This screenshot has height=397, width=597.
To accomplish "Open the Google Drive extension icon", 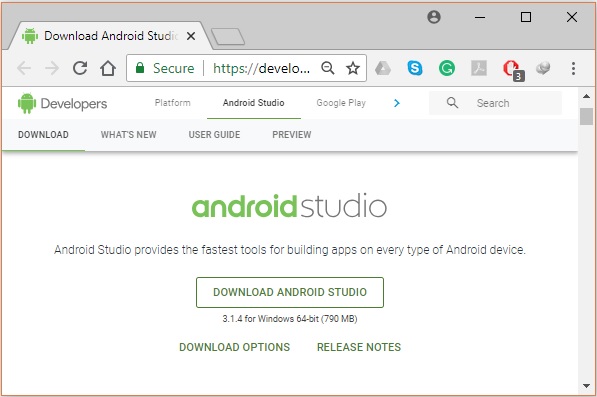I will click(383, 69).
